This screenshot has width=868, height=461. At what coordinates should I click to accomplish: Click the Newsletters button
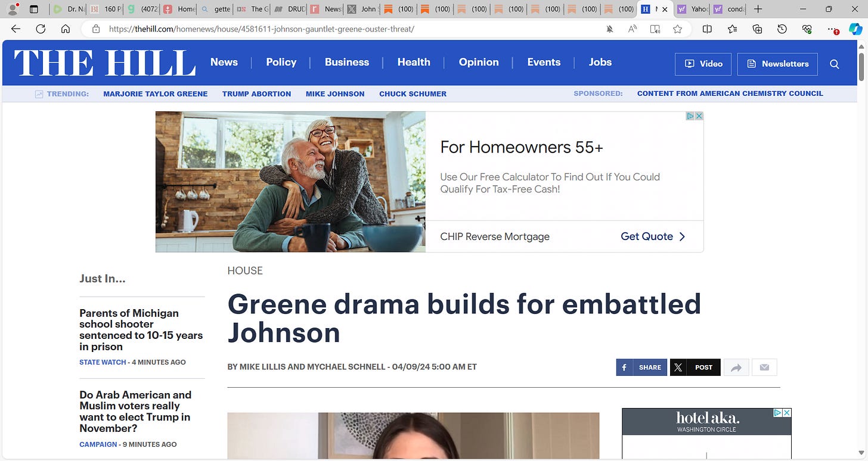click(777, 64)
